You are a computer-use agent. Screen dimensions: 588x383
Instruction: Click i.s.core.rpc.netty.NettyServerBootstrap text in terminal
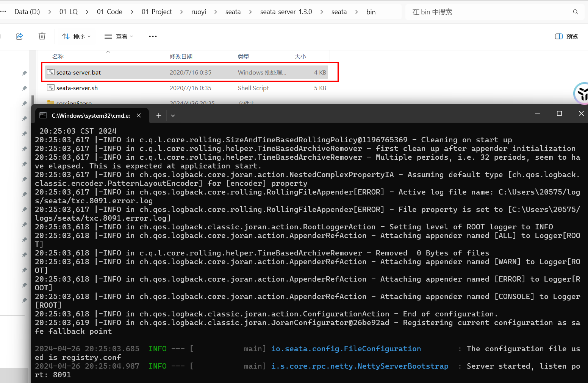(360, 366)
